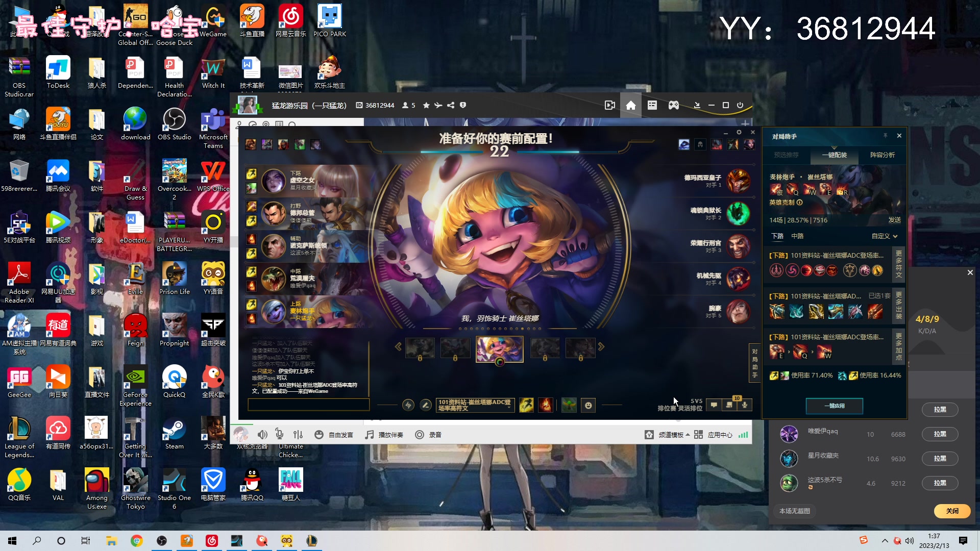Image resolution: width=980 pixels, height=551 pixels.
Task: Open 应用中心 app center in YY
Action: (714, 435)
